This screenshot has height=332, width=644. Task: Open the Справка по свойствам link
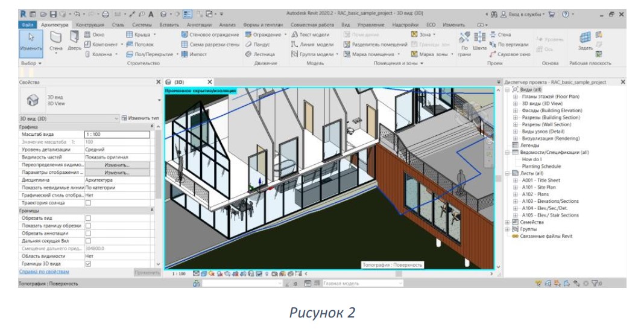click(45, 272)
